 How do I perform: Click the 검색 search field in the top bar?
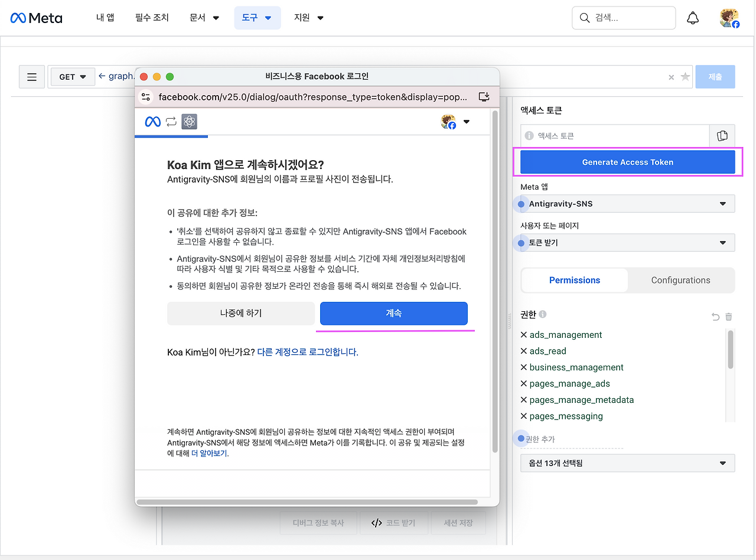pos(624,18)
